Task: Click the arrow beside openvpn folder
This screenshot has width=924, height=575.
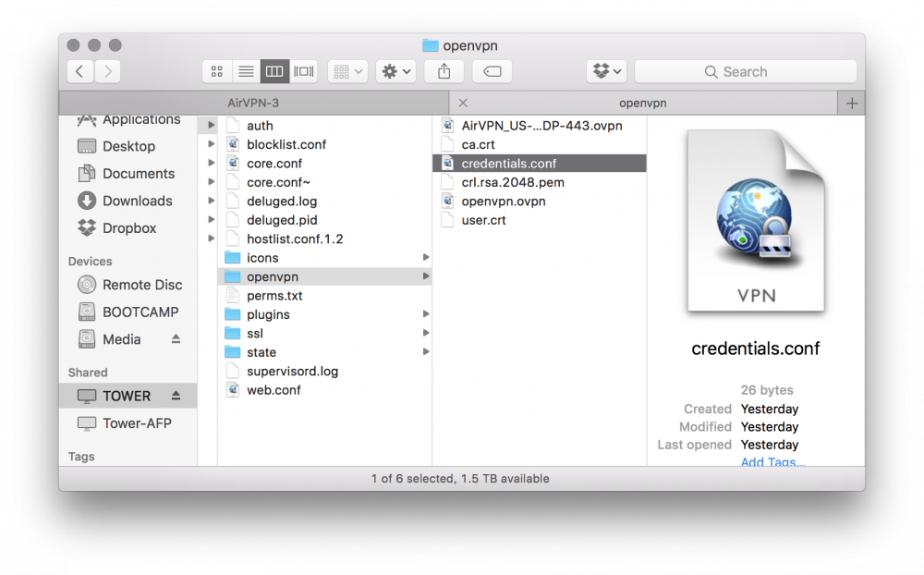Action: 425,276
